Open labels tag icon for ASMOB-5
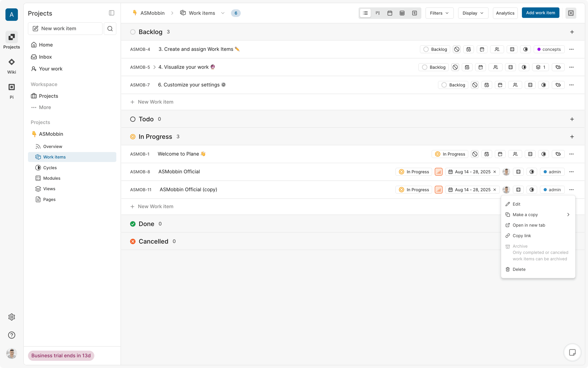The height and width of the screenshot is (368, 588). (558, 67)
